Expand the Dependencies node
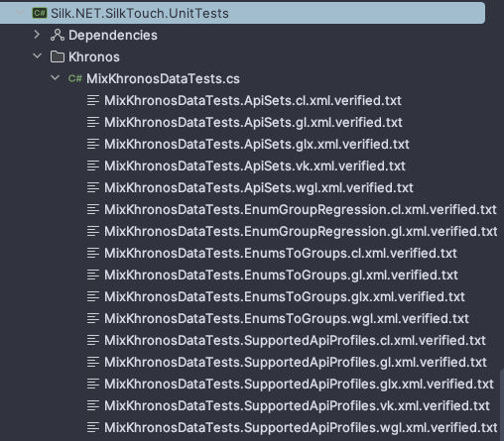This screenshot has width=504, height=441. click(x=37, y=35)
